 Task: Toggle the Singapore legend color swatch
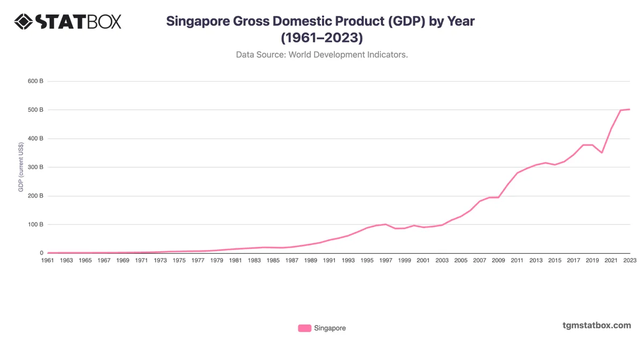[x=305, y=328]
